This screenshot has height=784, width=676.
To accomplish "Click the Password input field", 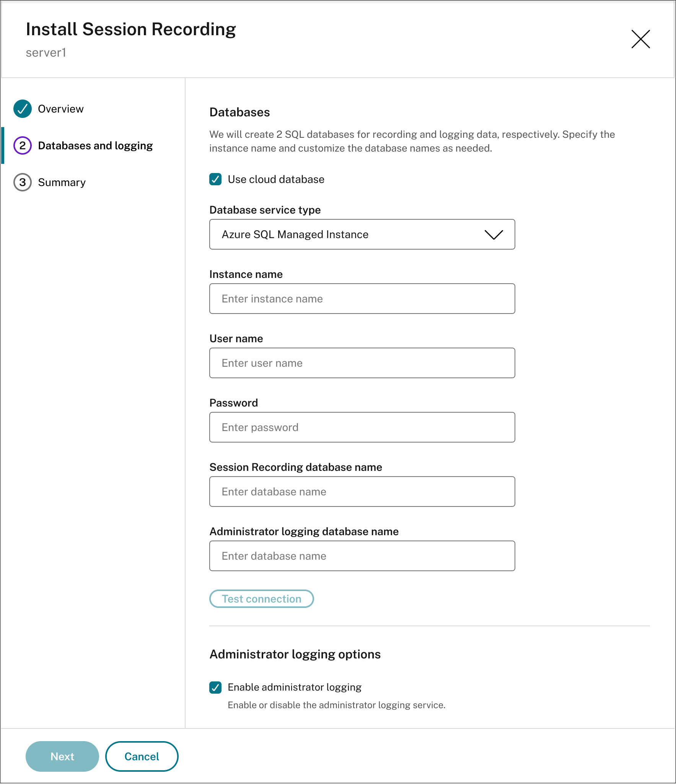I will [362, 427].
